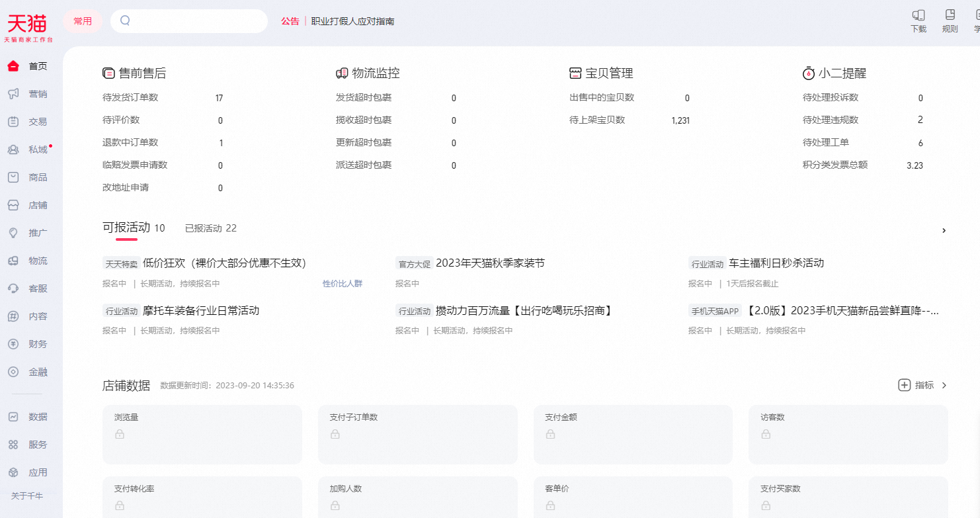
Task: Open the 下载 download icon
Action: [919, 15]
